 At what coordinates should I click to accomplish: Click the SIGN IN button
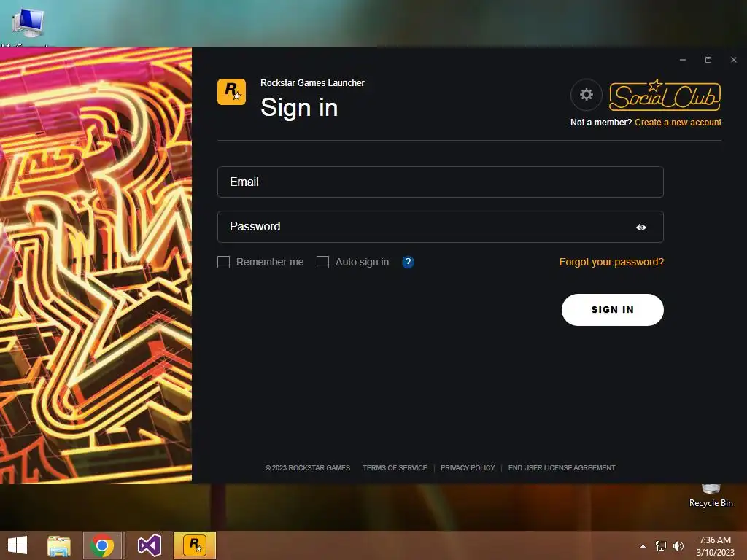(x=613, y=310)
